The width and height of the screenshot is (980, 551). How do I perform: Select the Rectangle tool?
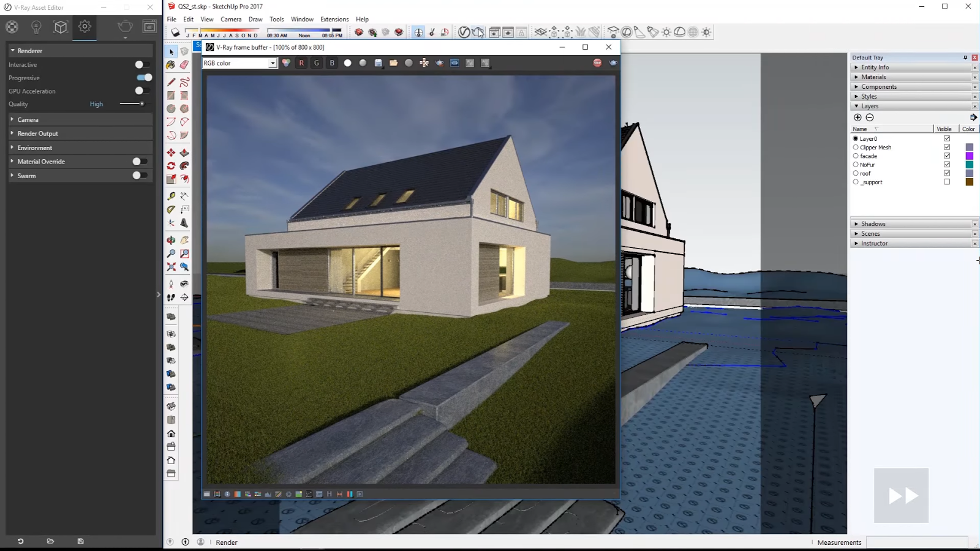(x=171, y=96)
